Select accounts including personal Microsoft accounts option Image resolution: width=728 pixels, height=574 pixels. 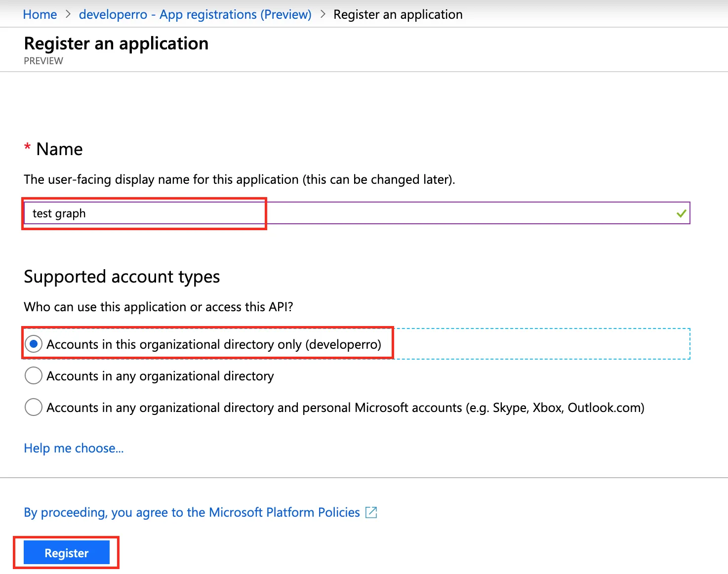[x=33, y=407]
